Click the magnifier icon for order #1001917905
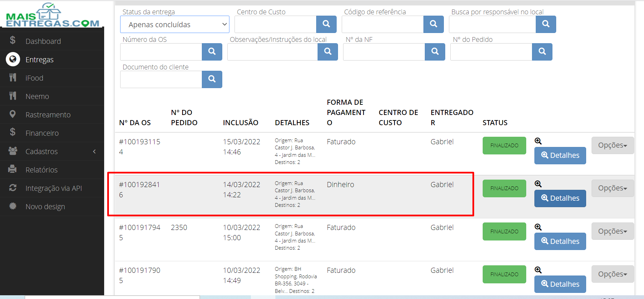Screen dimensions: 644x299 click(538, 270)
